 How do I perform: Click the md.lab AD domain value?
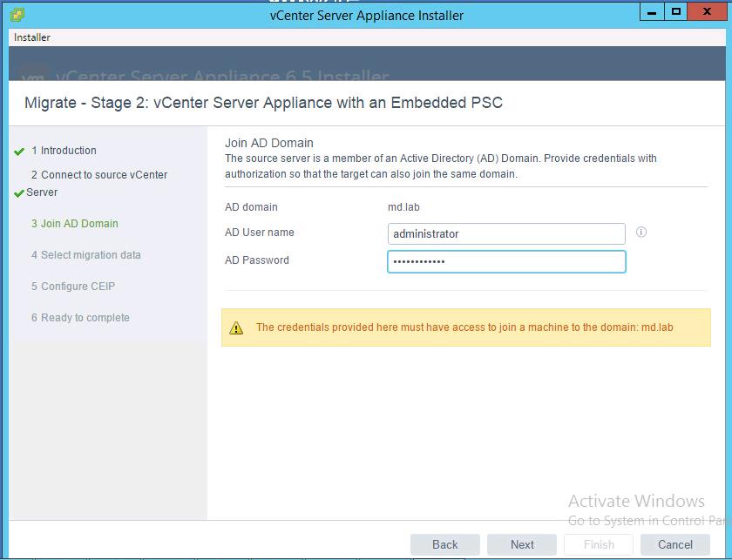point(403,206)
